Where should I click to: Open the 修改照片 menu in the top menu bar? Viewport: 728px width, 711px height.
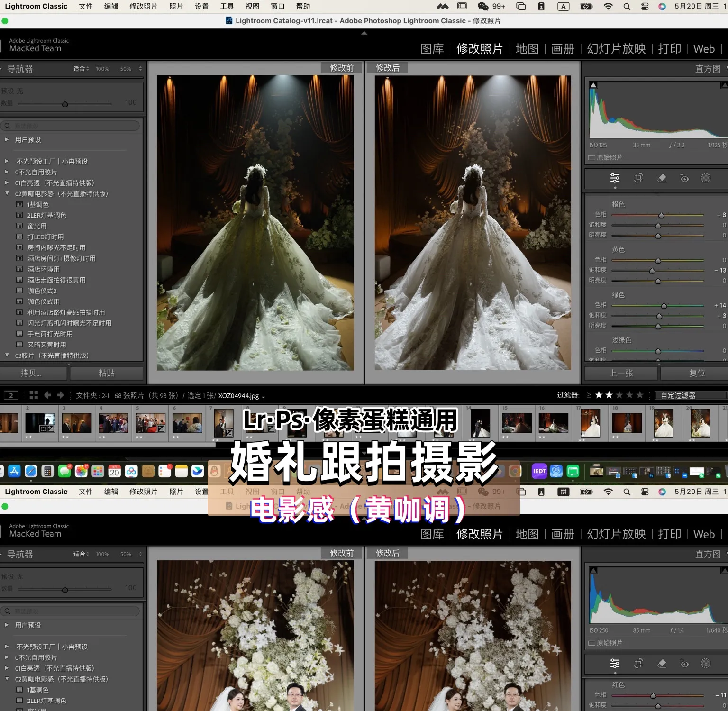(143, 6)
